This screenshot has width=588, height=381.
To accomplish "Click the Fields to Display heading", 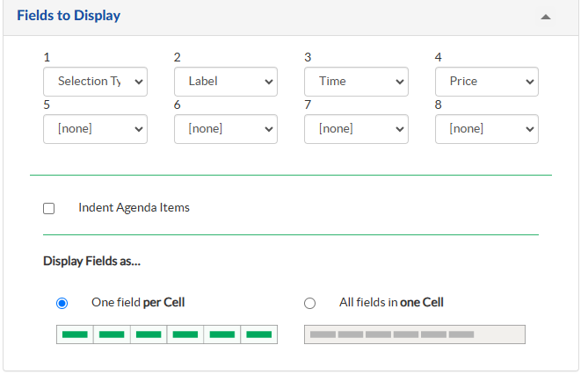I will click(69, 16).
